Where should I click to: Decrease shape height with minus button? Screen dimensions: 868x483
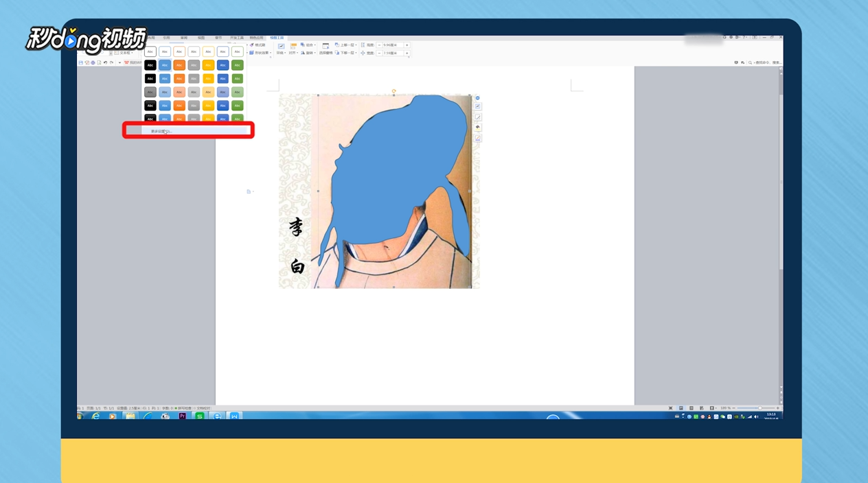[380, 45]
